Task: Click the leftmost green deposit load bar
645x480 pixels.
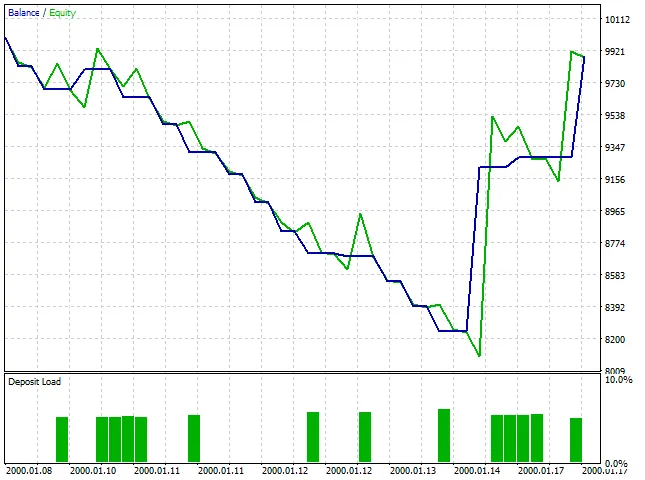Action: pos(62,439)
